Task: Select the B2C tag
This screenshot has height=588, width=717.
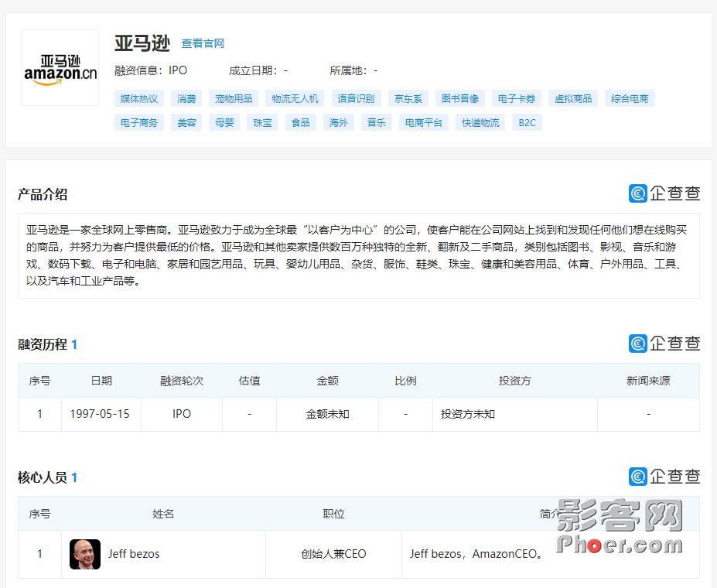Action: pyautogui.click(x=527, y=122)
